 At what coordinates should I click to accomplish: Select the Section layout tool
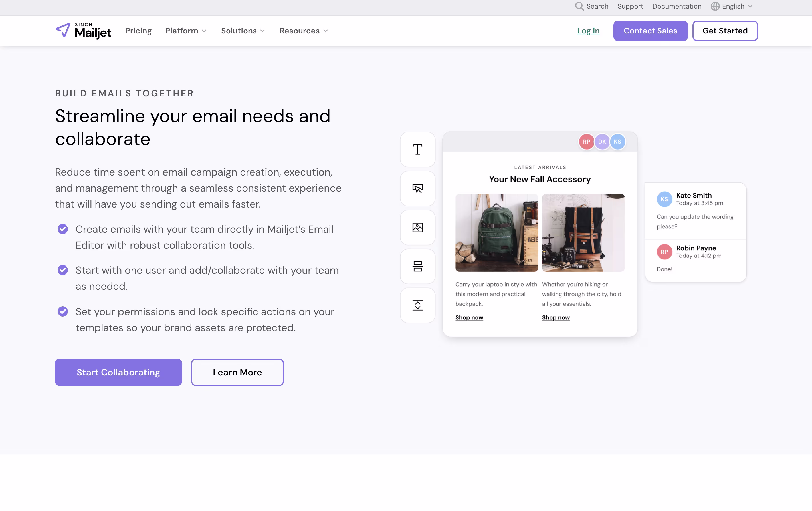(417, 266)
